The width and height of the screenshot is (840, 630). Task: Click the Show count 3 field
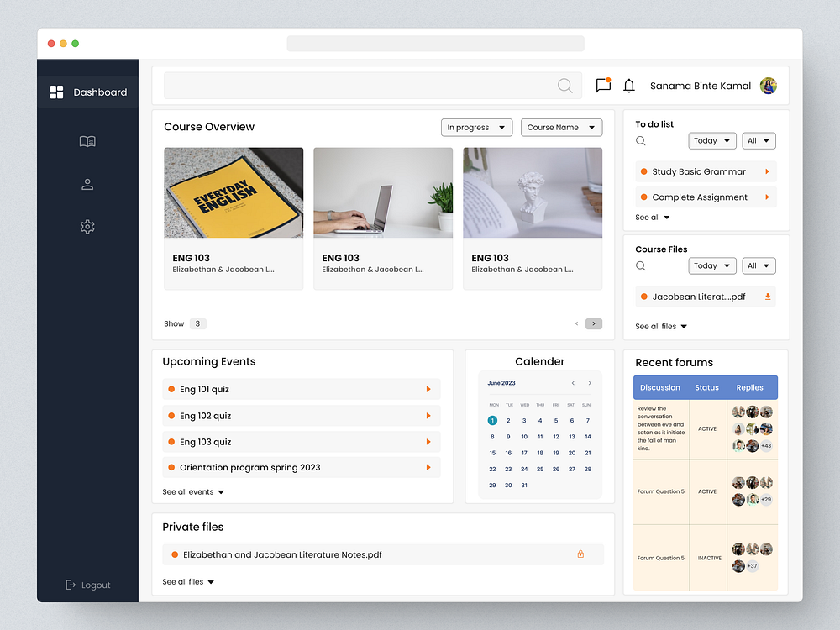click(197, 323)
